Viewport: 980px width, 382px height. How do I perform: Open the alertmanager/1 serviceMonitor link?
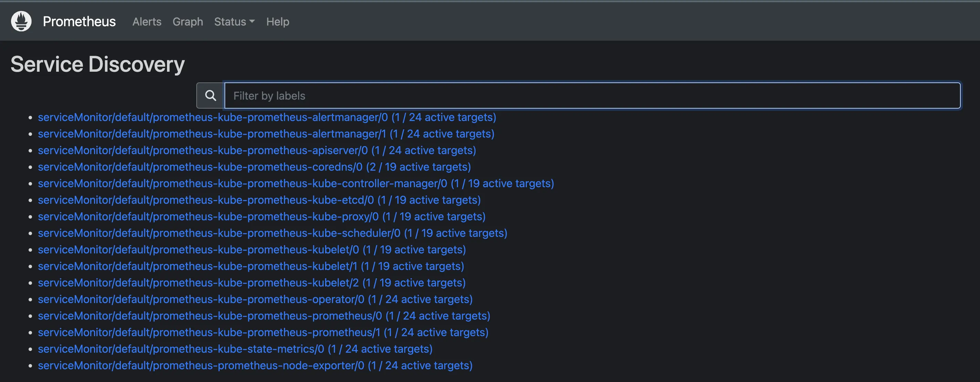click(266, 134)
